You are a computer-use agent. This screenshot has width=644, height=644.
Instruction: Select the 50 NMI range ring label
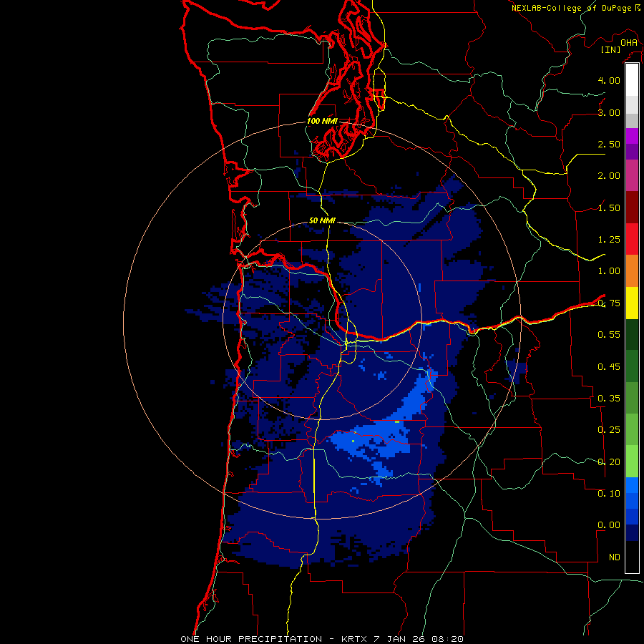tap(322, 220)
